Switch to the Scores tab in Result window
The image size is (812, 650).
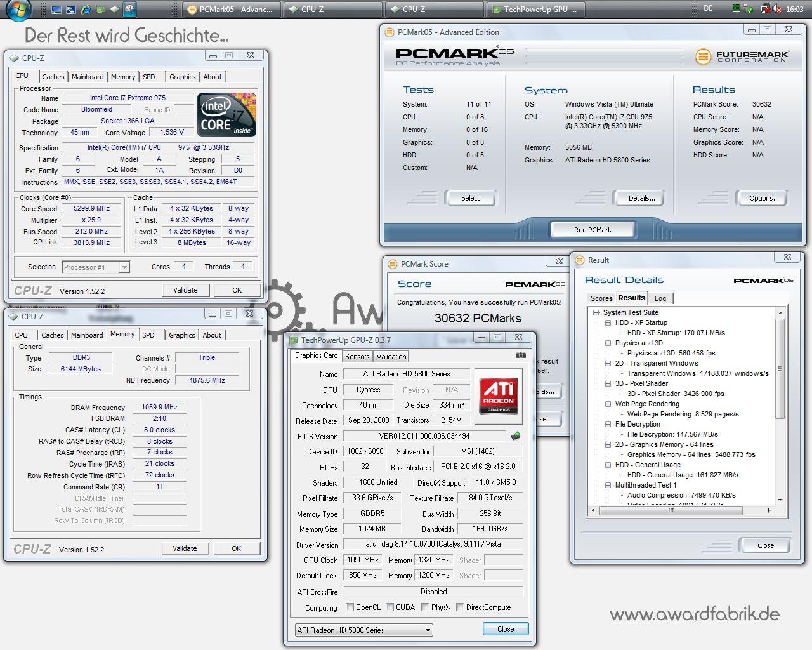pos(601,298)
